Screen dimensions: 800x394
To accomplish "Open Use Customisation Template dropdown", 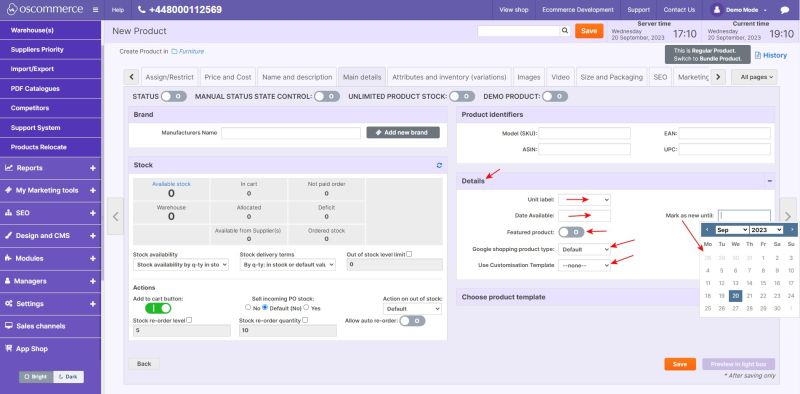I will click(x=584, y=265).
